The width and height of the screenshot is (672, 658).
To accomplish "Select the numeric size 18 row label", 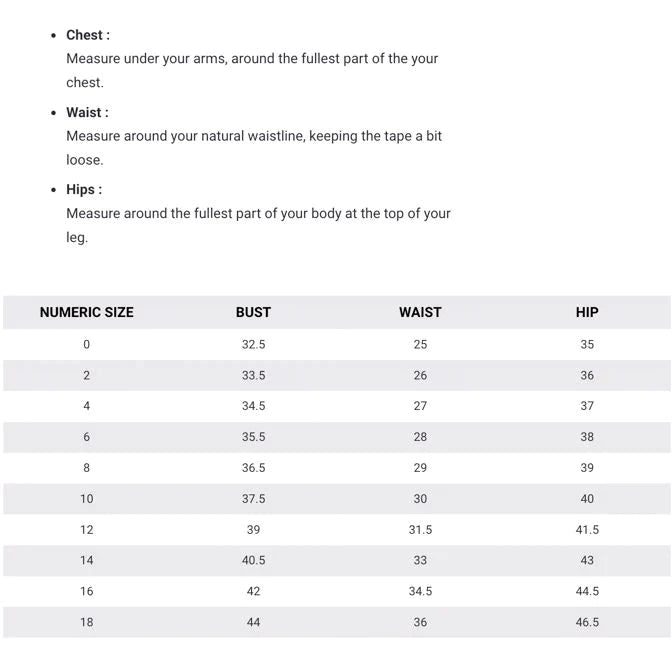I will point(86,622).
